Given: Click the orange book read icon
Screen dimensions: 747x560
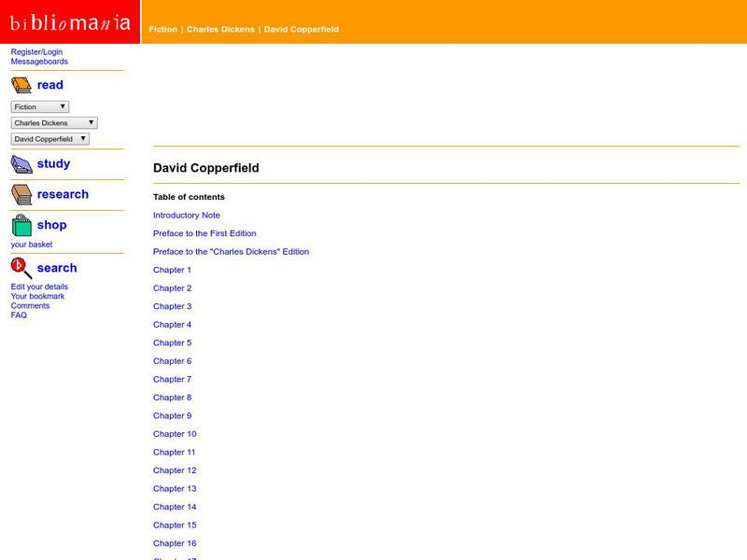Looking at the screenshot, I should pyautogui.click(x=21, y=85).
